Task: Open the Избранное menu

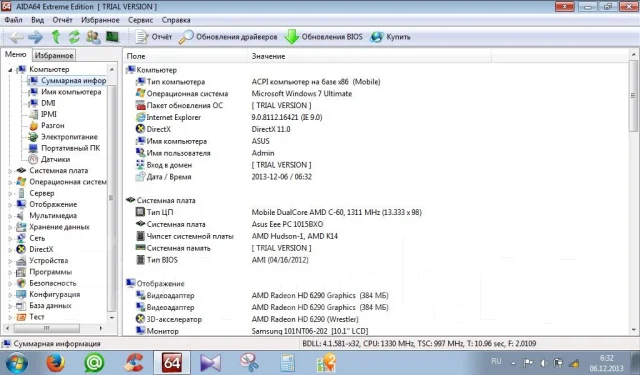Action: coord(100,20)
